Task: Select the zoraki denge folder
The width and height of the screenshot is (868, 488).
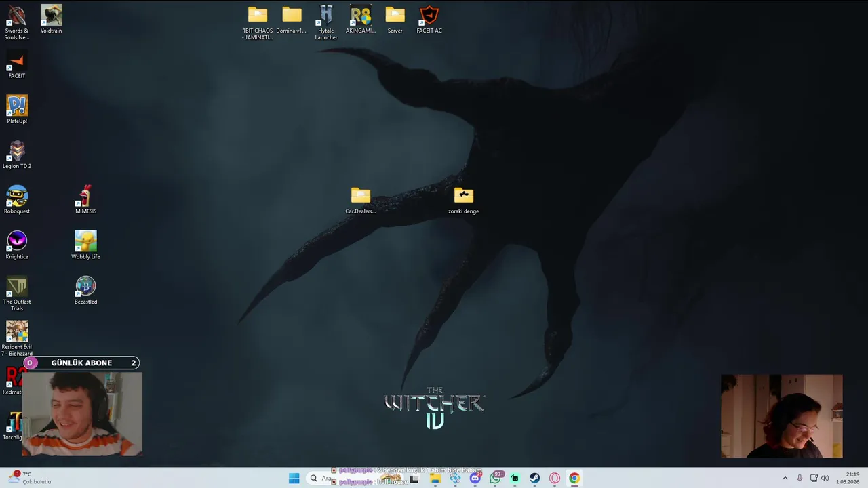Action: (464, 200)
